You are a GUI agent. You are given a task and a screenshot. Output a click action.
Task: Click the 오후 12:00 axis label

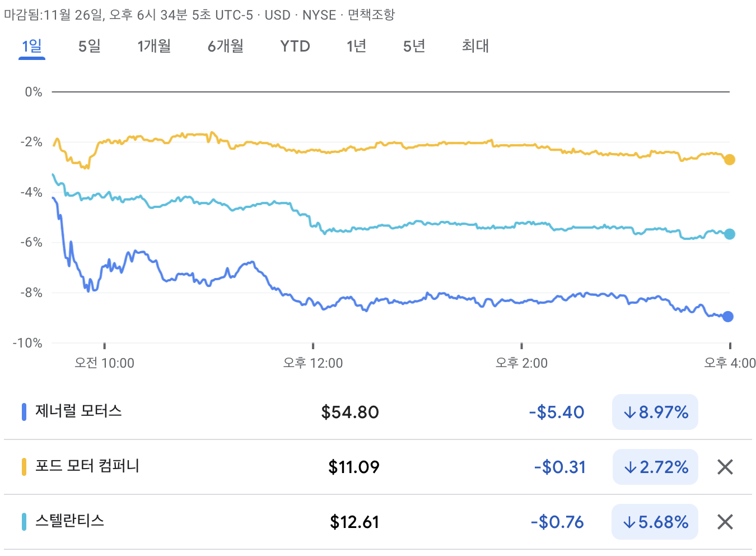[313, 363]
